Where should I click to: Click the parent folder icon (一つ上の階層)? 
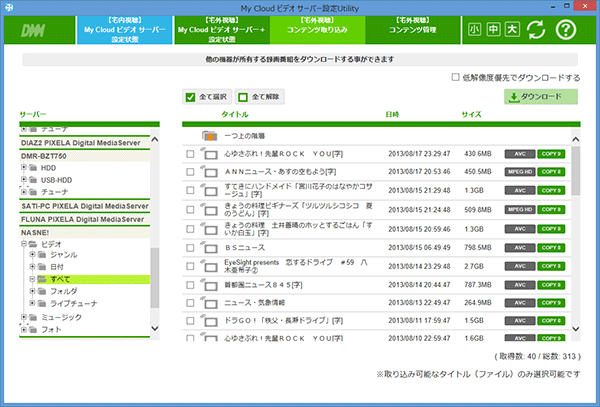tap(209, 136)
